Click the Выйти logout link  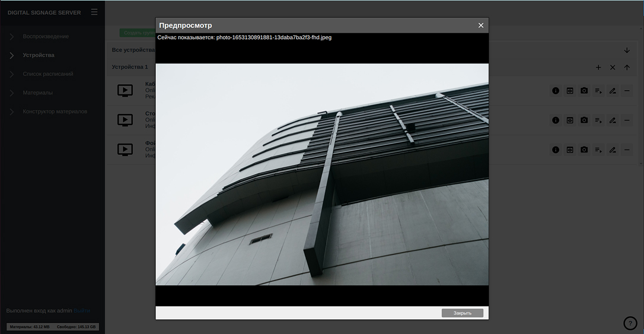point(82,311)
